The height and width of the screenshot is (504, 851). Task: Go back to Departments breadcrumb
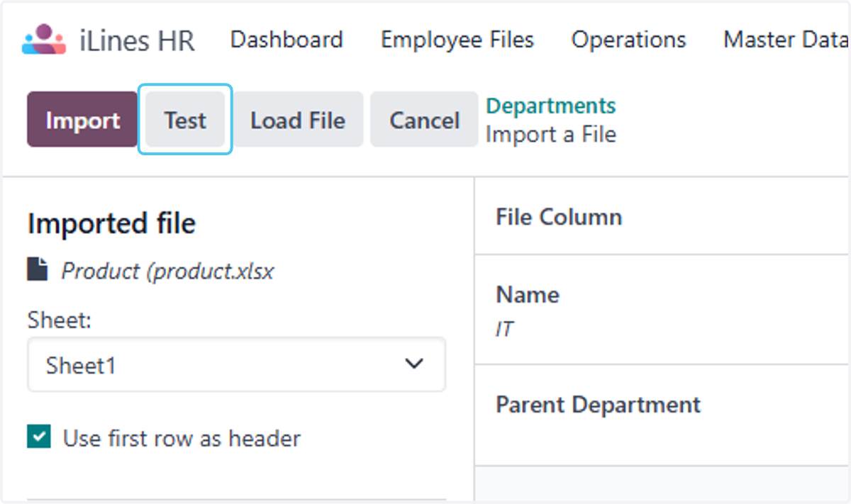coord(550,106)
